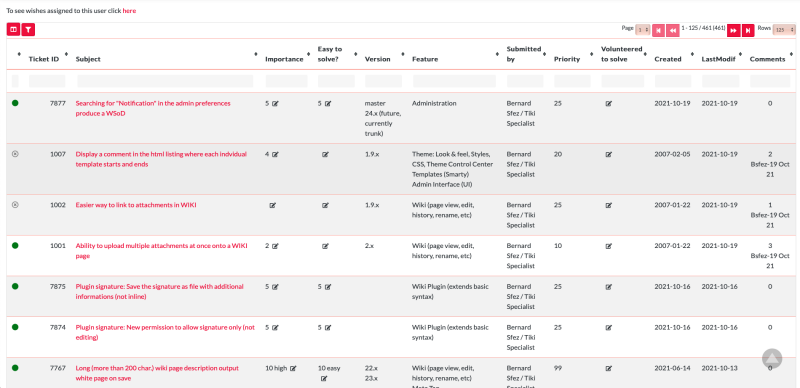Click volunteer-to-solve edit icon for ticket 1001
The image size is (800, 388).
[609, 246]
